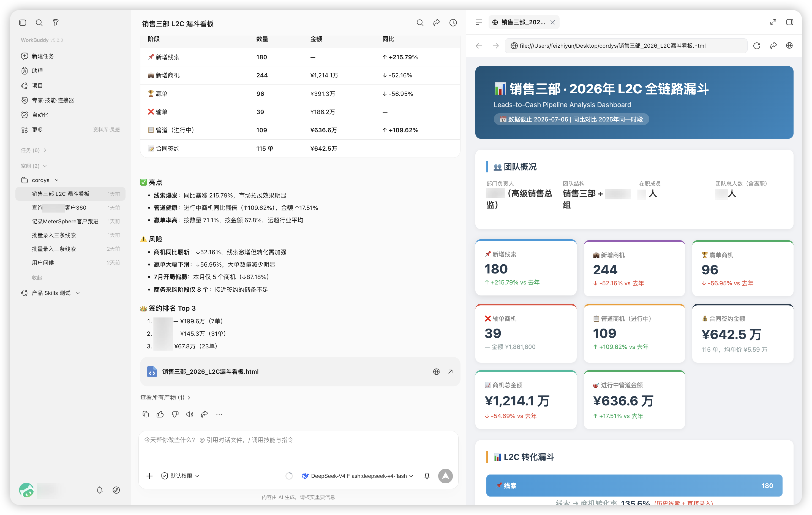Click the 赢单商机 96 card
This screenshot has height=515, width=812.
click(x=743, y=268)
